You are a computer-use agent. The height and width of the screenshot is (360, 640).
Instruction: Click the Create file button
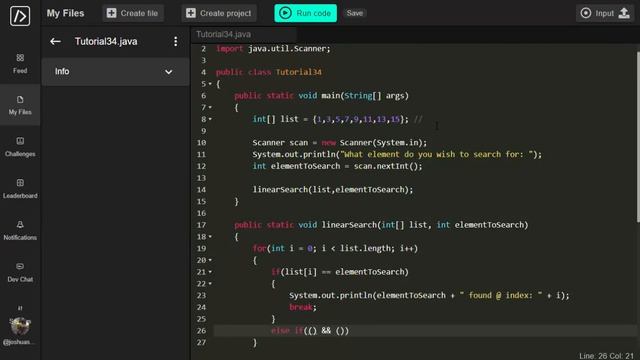tap(133, 13)
